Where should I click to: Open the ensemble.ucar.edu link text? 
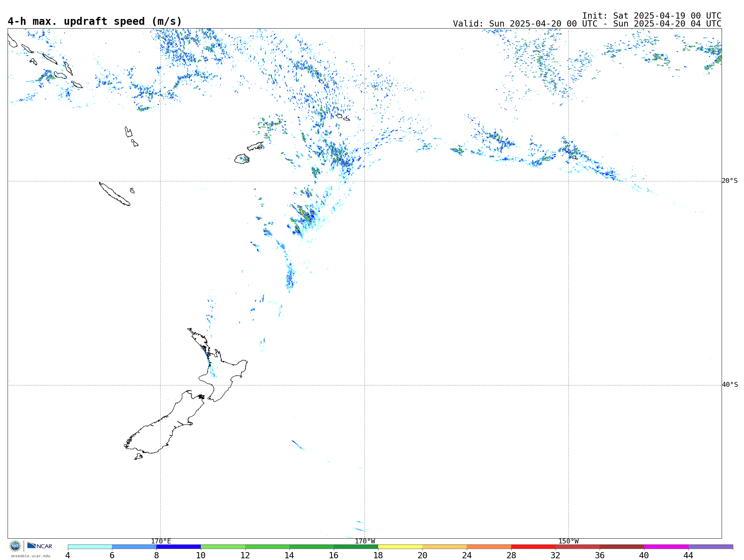click(30, 556)
